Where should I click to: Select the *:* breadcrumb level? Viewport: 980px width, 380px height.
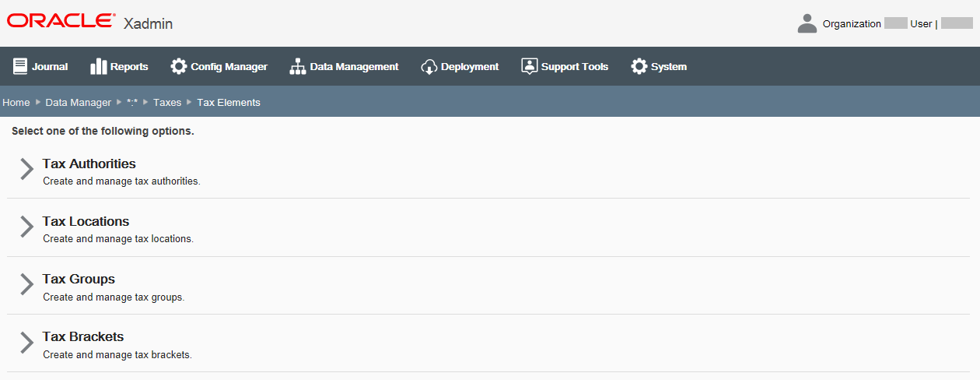pyautogui.click(x=132, y=103)
